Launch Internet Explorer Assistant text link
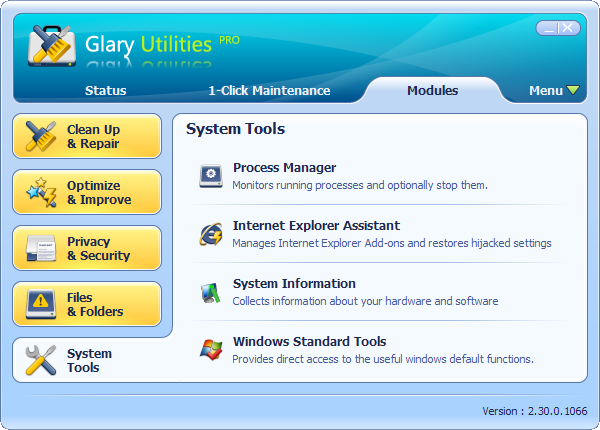600x430 pixels. [316, 226]
